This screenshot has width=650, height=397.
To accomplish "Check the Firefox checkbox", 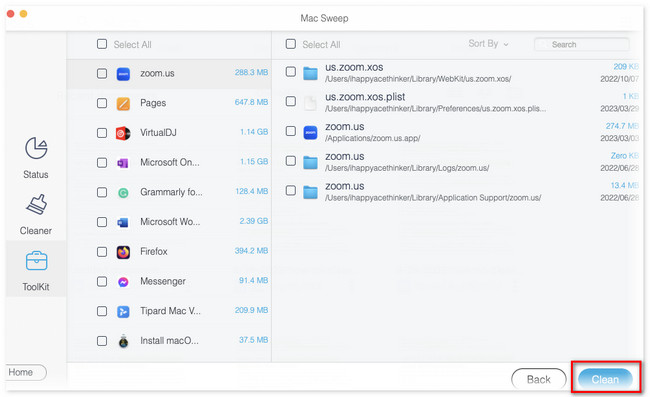I will pos(102,252).
